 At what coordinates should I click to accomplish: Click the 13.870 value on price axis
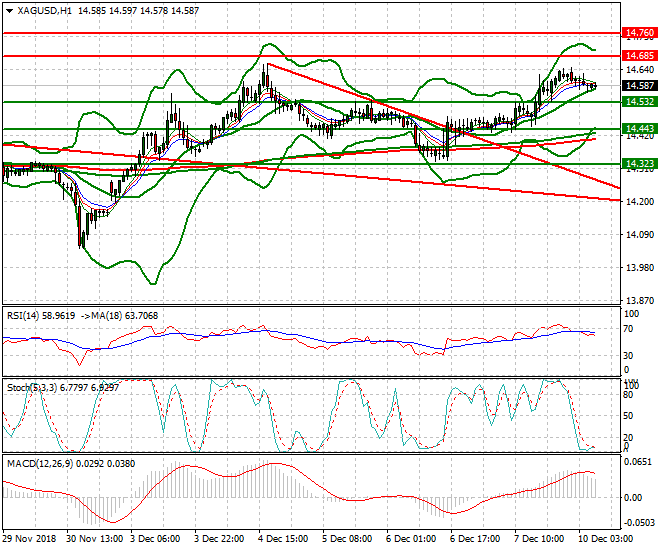(x=638, y=300)
